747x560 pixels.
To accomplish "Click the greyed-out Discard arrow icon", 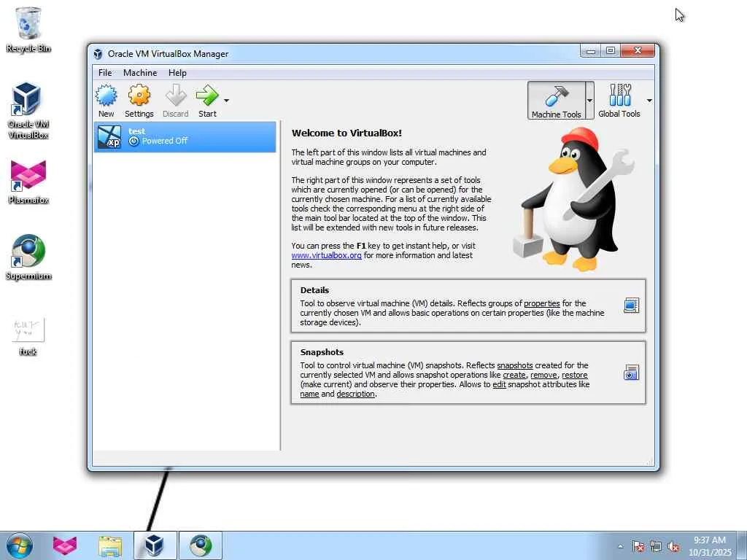I will tap(176, 96).
